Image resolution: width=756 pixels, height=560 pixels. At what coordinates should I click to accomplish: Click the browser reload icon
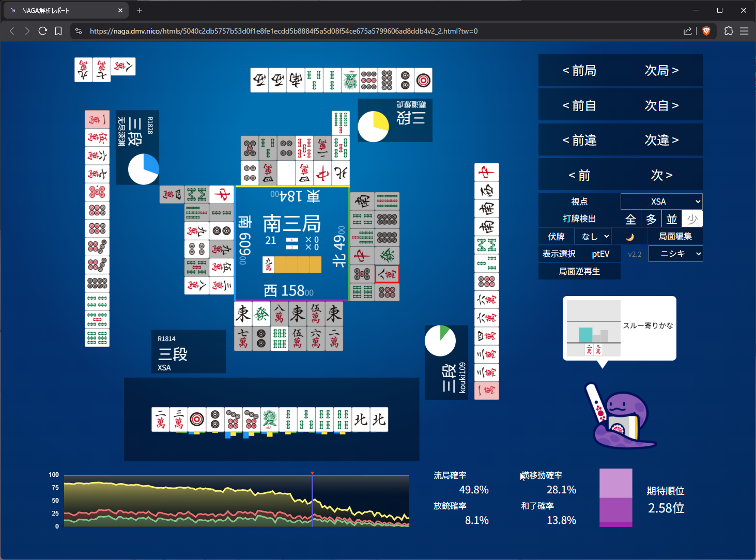pyautogui.click(x=43, y=31)
